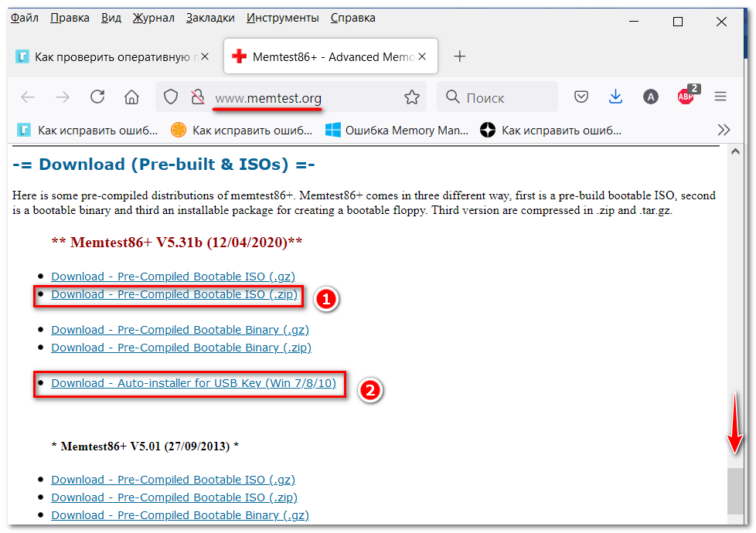Open the Firefox account icon
This screenshot has height=533, width=756.
pyautogui.click(x=650, y=97)
